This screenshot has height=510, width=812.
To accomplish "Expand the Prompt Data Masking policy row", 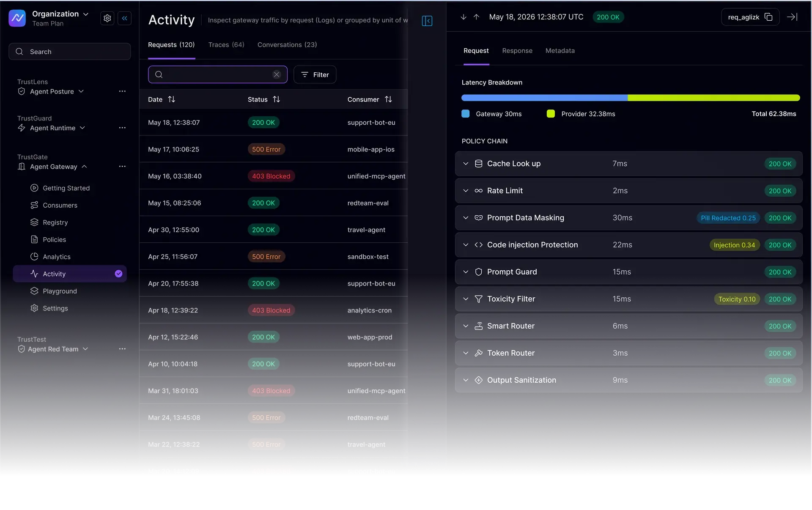I will tap(466, 218).
